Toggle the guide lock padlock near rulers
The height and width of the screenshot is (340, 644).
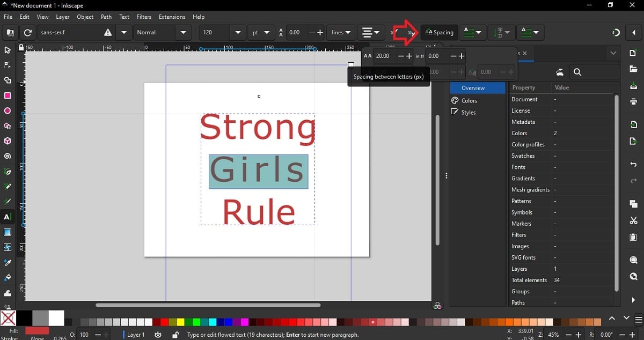(x=20, y=48)
